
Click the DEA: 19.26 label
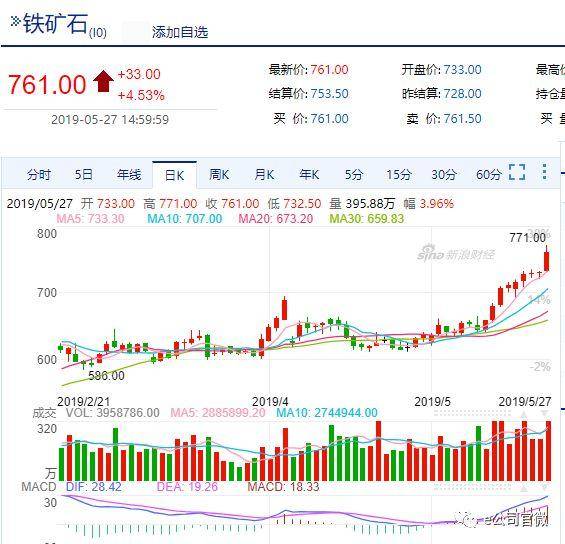pos(187,487)
